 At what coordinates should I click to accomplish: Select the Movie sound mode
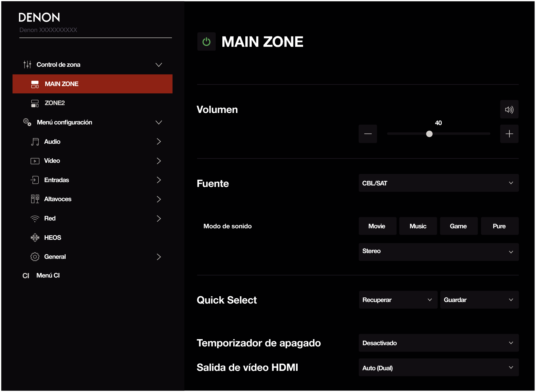pyautogui.click(x=377, y=226)
